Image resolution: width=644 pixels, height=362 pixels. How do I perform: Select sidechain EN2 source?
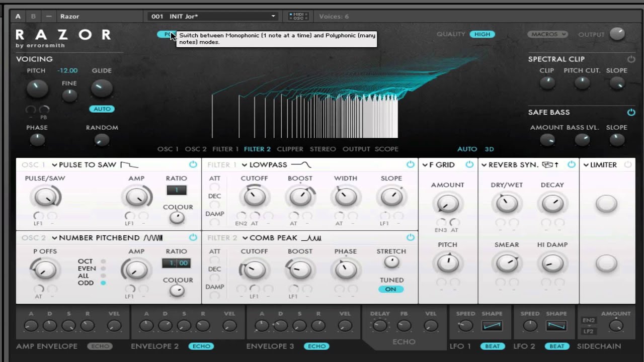(588, 320)
